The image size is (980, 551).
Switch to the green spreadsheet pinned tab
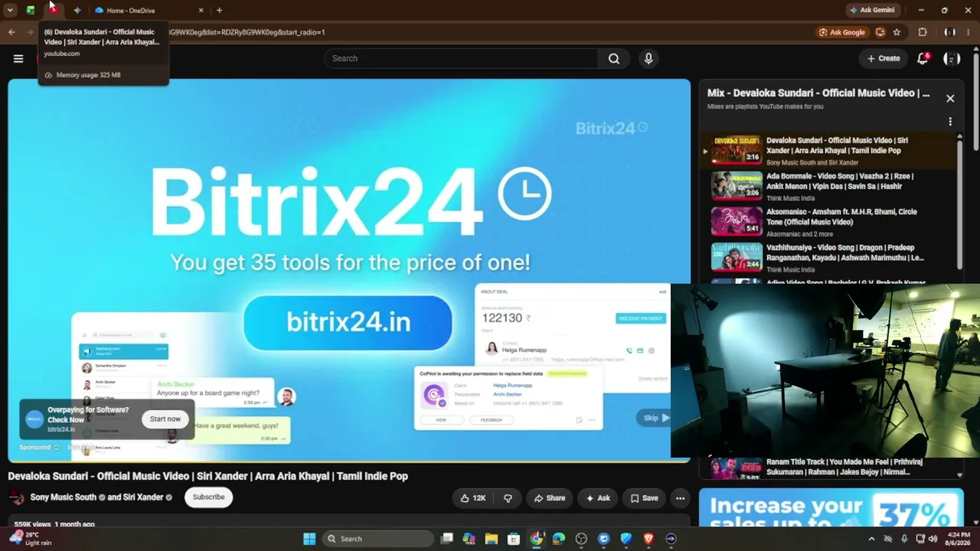tap(31, 10)
